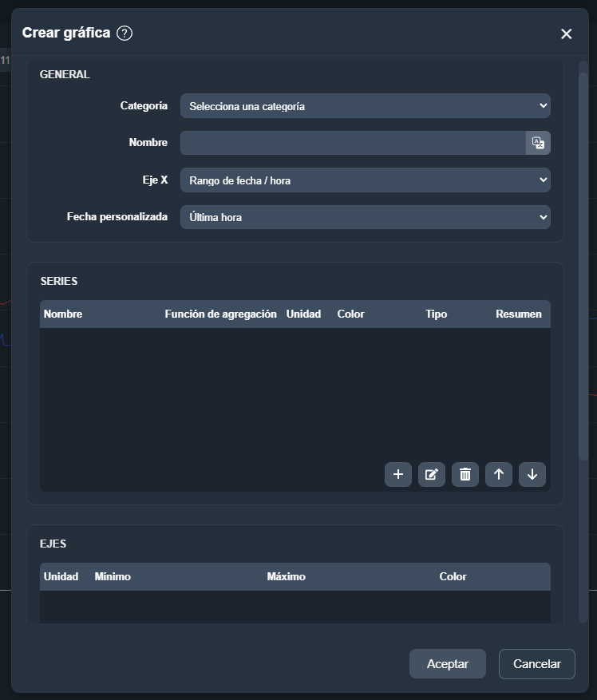Add a new series with plus icon

[398, 474]
